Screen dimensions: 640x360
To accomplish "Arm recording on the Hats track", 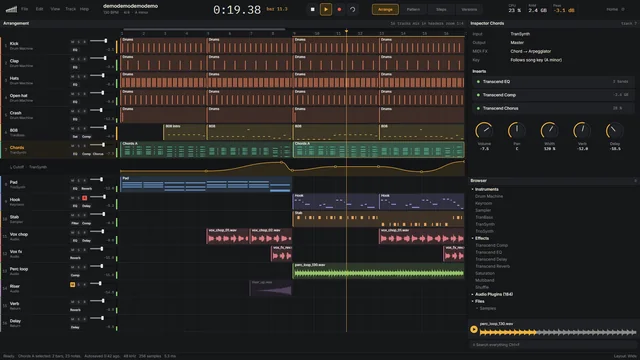I will tap(84, 76).
